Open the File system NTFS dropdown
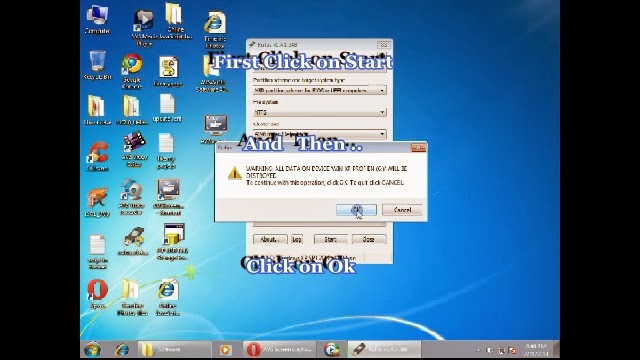The height and width of the screenshot is (360, 640). (x=319, y=112)
